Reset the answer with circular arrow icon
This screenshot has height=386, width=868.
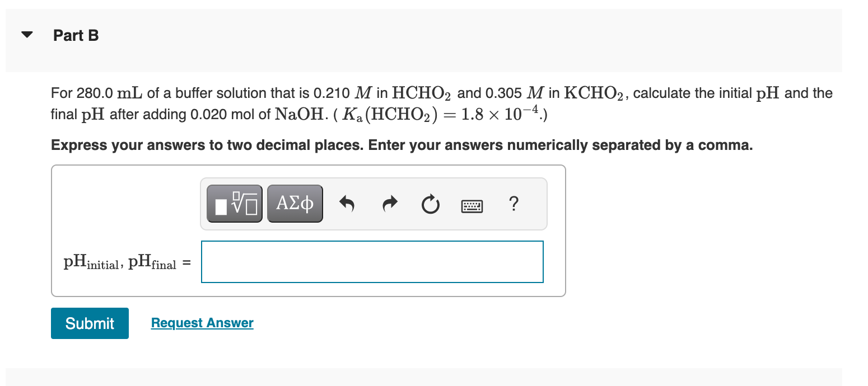tap(430, 203)
